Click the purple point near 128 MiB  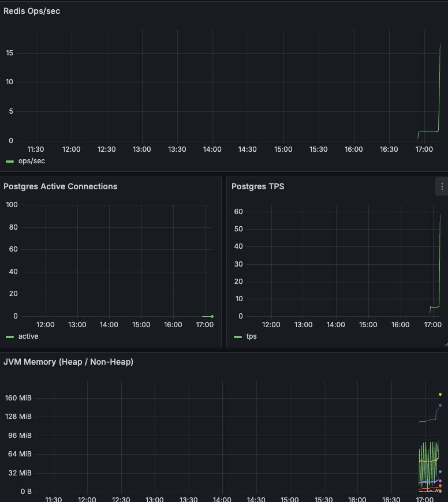coord(440,405)
